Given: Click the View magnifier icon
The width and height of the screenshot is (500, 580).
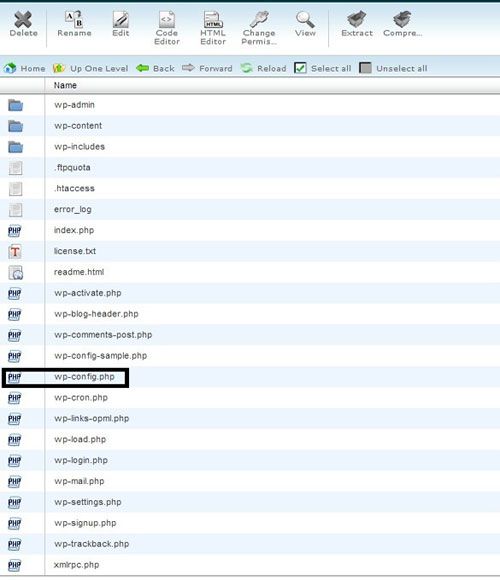Looking at the screenshot, I should click(305, 19).
